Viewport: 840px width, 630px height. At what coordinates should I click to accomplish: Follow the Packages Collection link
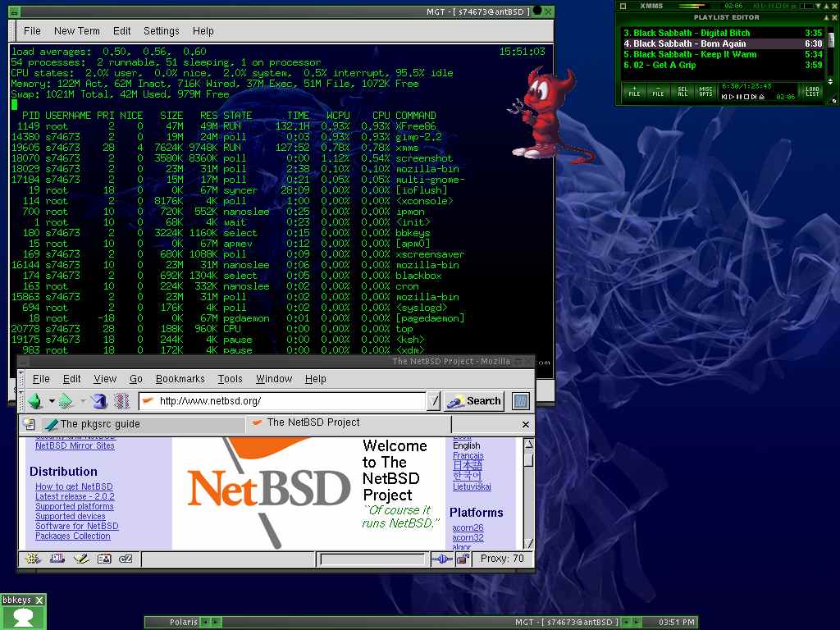(72, 536)
